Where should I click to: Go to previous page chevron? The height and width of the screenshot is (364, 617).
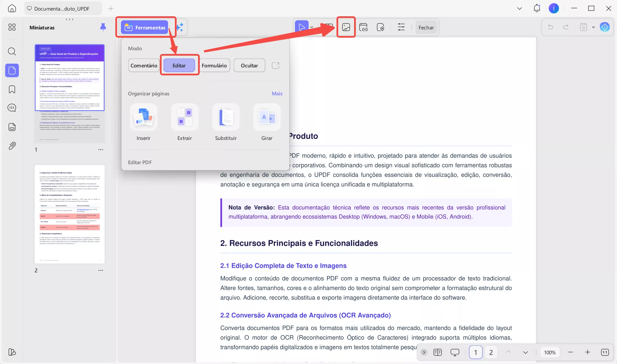point(508,352)
